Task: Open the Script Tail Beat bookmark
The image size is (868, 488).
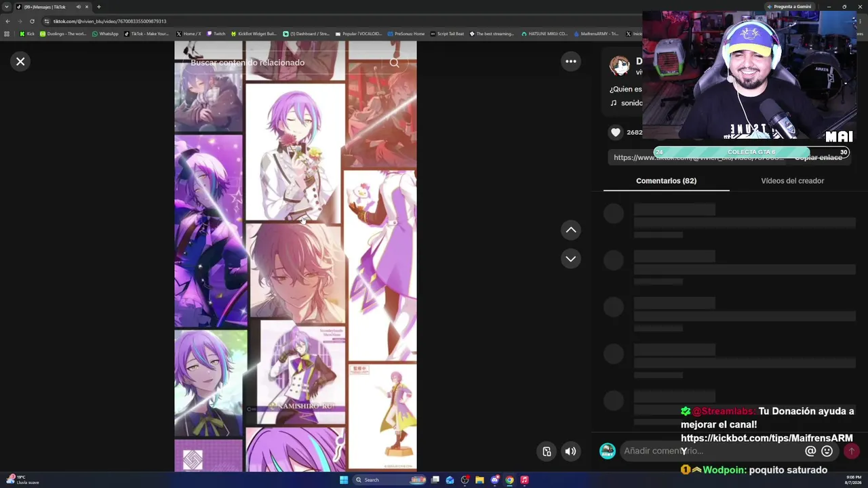Action: point(447,34)
